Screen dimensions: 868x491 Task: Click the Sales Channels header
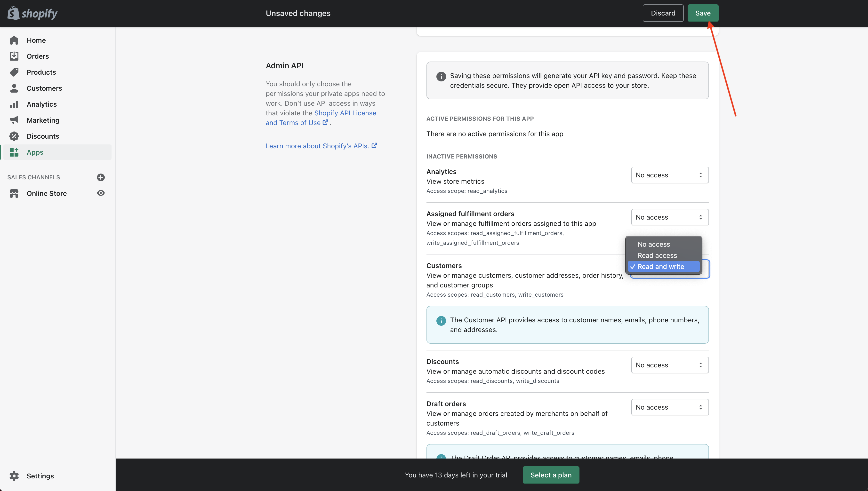click(34, 177)
